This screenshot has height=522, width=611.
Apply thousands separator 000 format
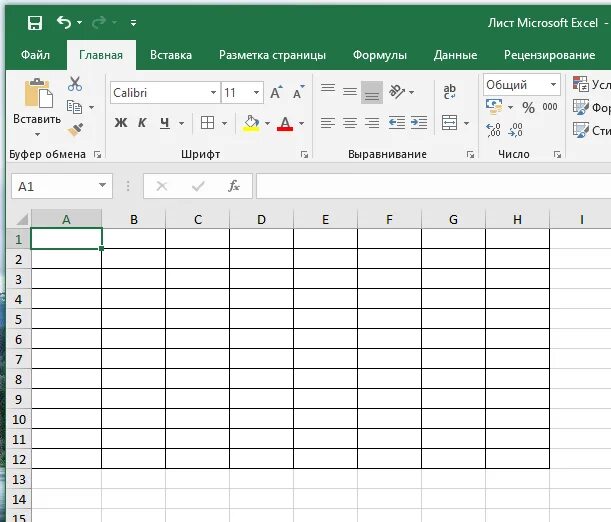pos(550,107)
